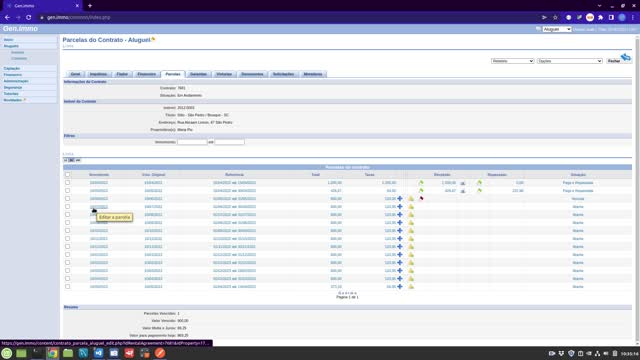
Task: Check the box for the second Paga e Repassada row
Action: 67,191
